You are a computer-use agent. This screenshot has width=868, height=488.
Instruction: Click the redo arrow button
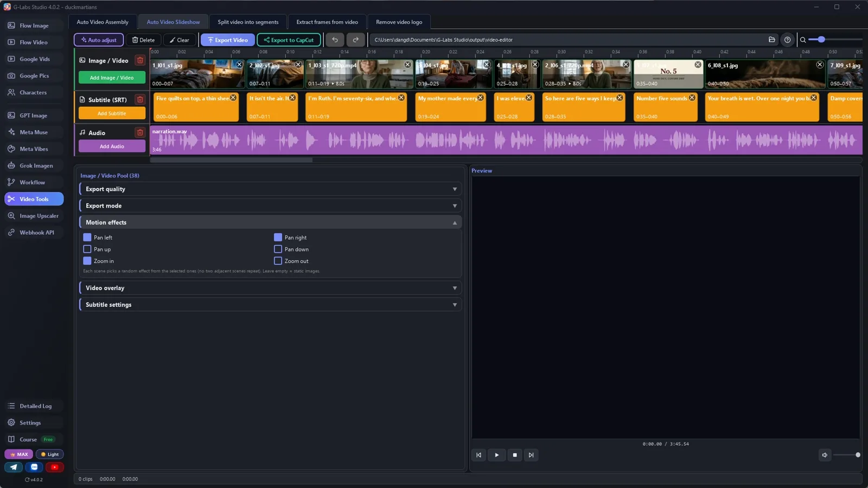355,40
